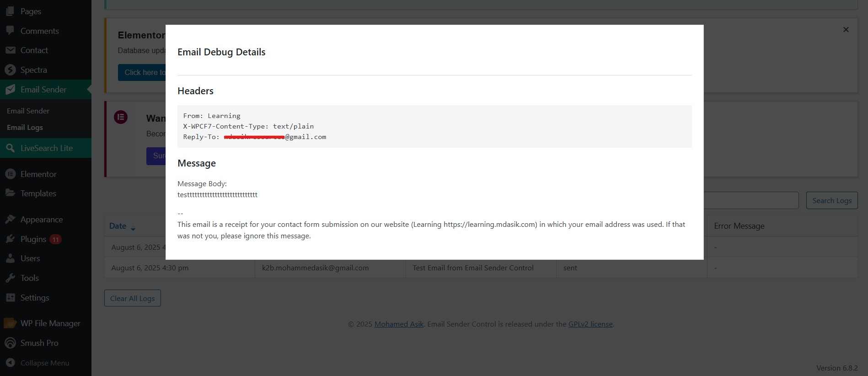This screenshot has height=376, width=868.
Task: Click the Search Logs button
Action: coord(832,200)
